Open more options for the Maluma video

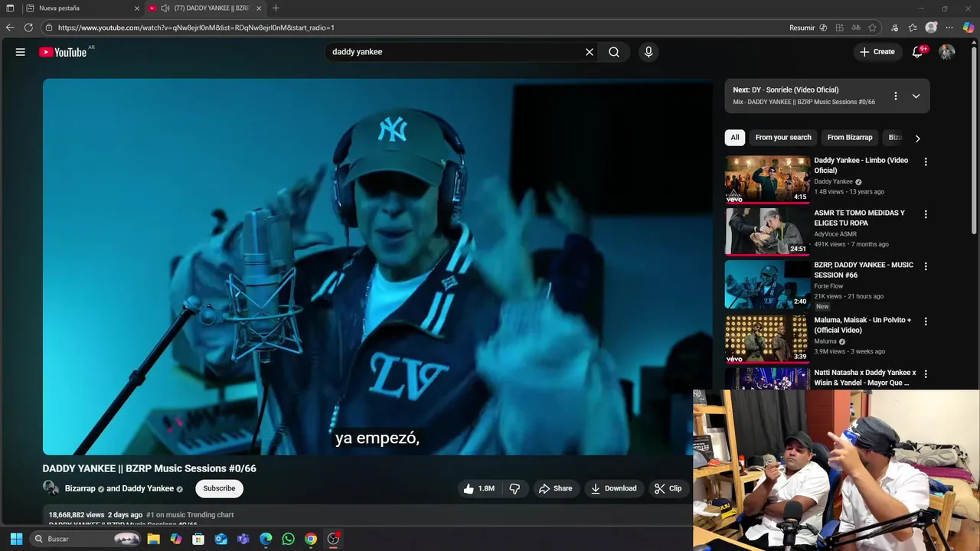pos(926,321)
